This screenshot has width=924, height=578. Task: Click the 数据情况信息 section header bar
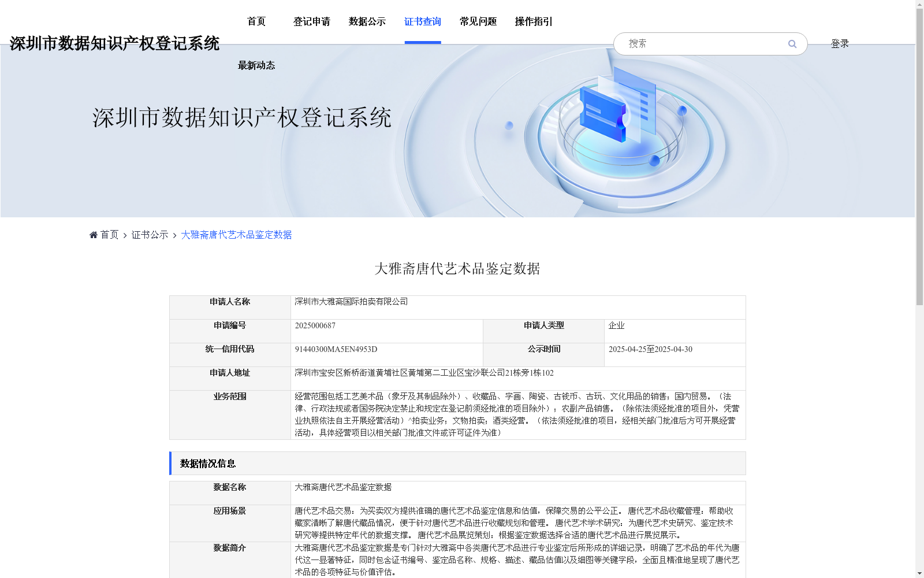tap(208, 463)
